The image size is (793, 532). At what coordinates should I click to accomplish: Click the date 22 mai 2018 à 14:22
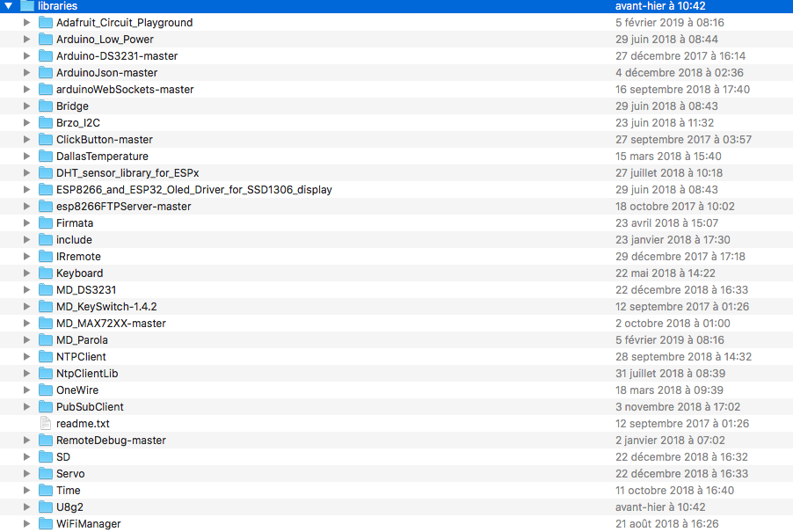(x=665, y=273)
